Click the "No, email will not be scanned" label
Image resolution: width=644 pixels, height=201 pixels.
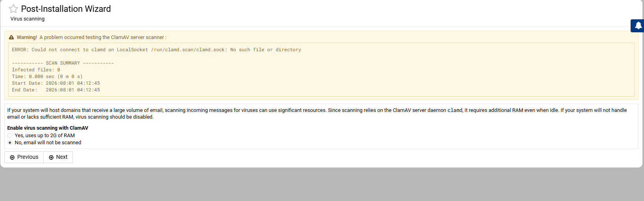48,143
